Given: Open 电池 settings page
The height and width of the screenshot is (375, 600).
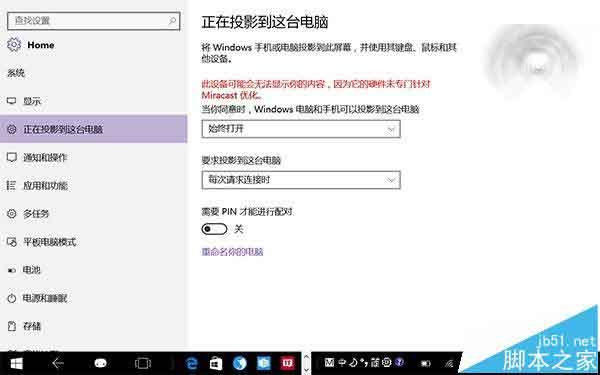Looking at the screenshot, I should pos(94,270).
